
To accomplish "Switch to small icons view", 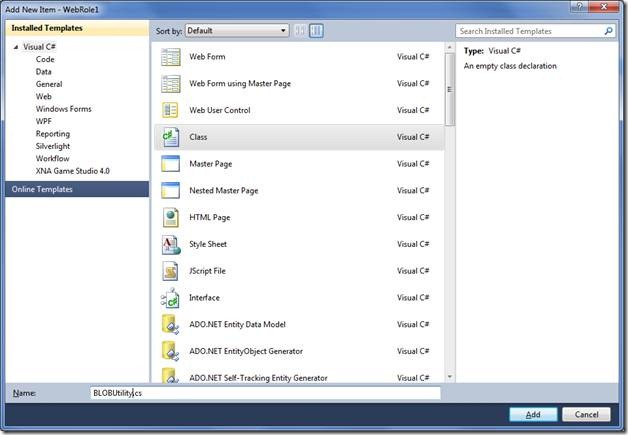I will 300,31.
